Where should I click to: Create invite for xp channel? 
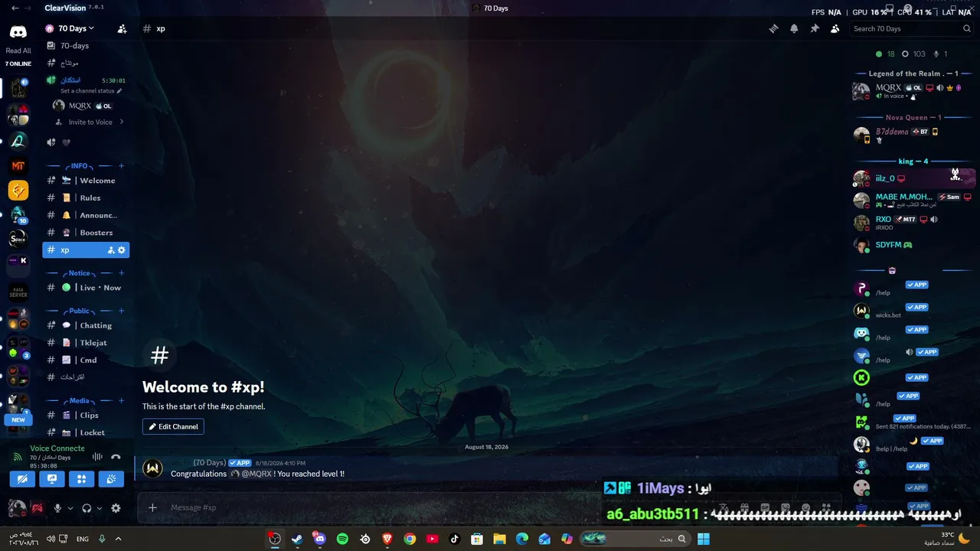(111, 250)
